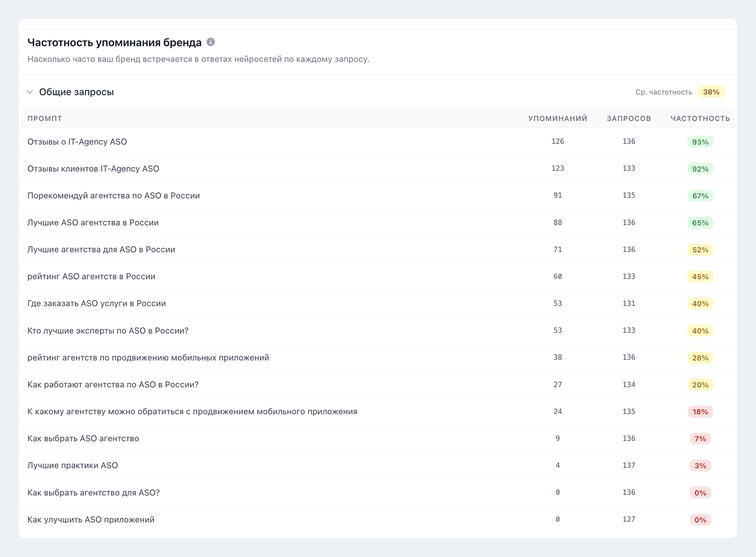Click the mentions value 123
Screen dimensions: 756x557
(x=558, y=168)
